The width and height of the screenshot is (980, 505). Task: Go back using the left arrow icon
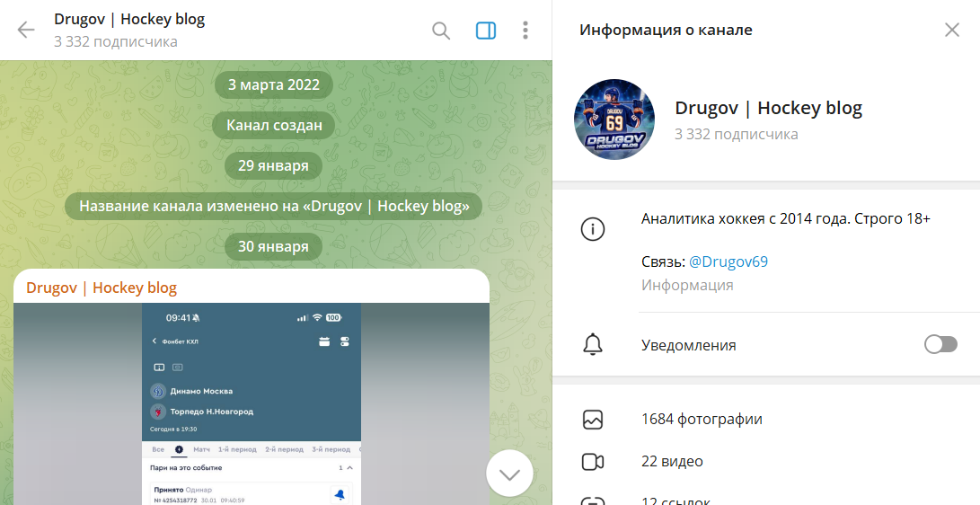(x=26, y=30)
